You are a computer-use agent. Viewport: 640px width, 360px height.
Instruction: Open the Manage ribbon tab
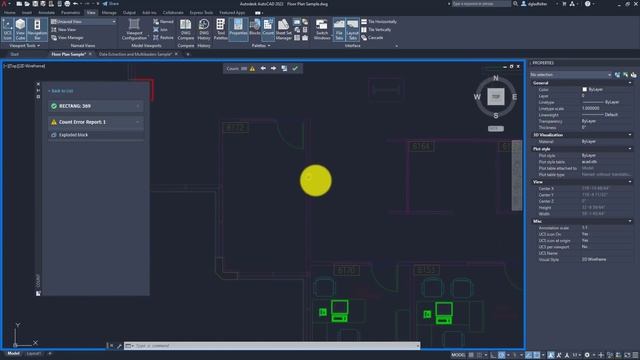109,13
